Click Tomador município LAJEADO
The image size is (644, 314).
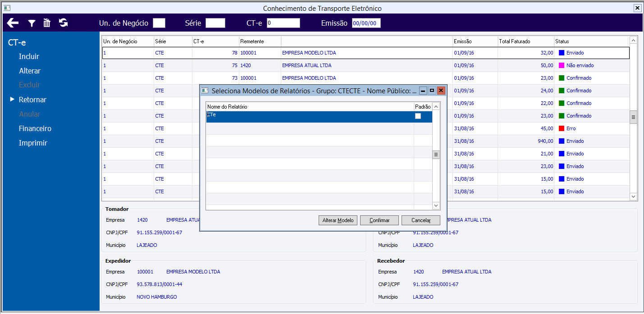pos(147,245)
